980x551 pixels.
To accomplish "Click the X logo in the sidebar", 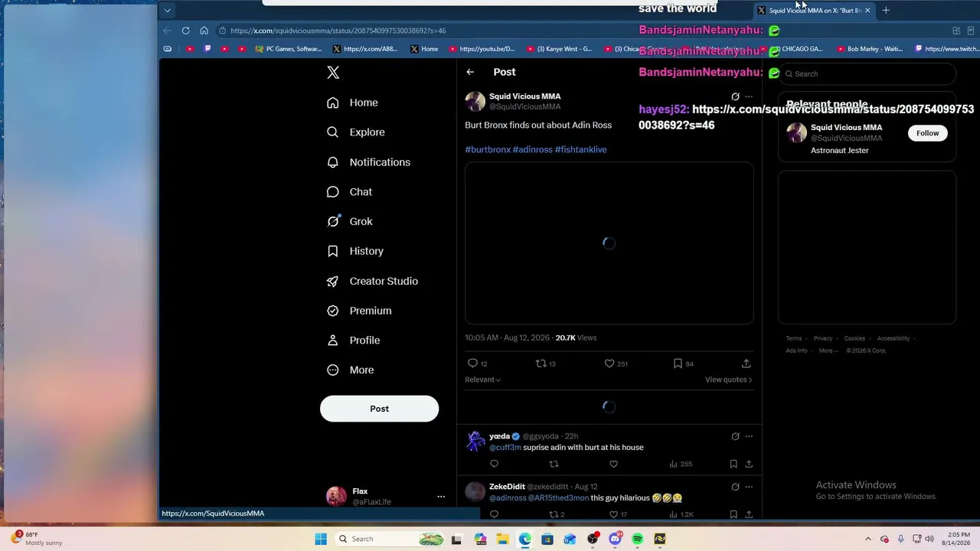I will (x=333, y=73).
